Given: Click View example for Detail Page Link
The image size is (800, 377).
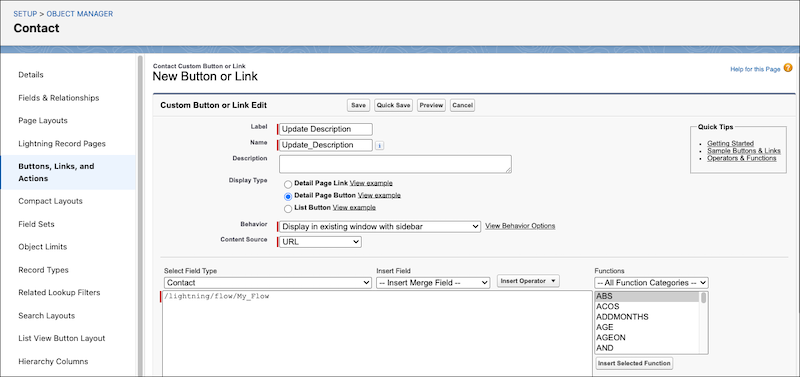Looking at the screenshot, I should point(371,183).
